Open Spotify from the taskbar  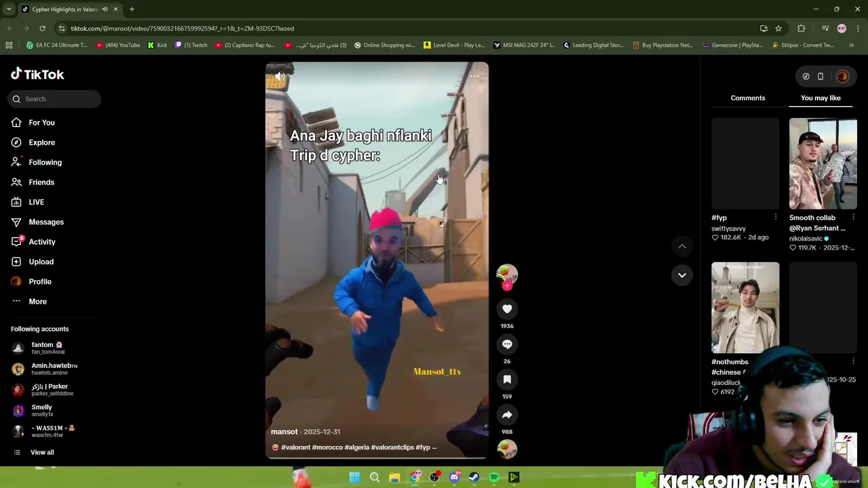click(x=494, y=478)
